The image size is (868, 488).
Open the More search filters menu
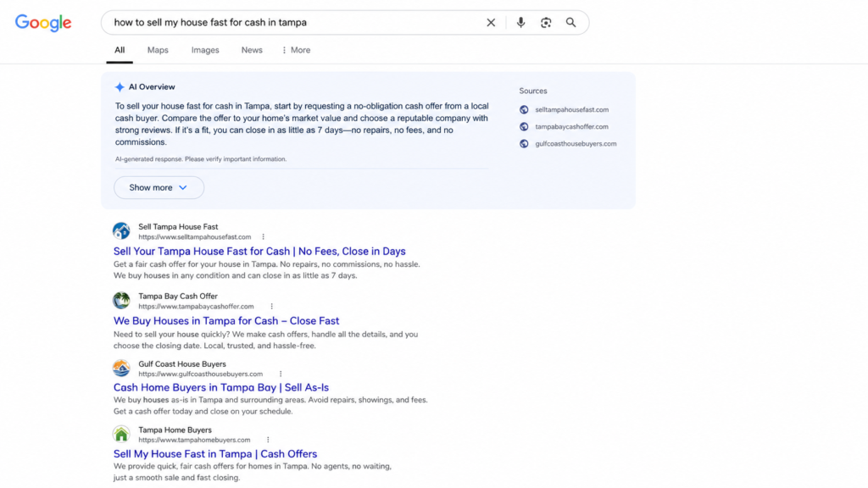coord(296,50)
